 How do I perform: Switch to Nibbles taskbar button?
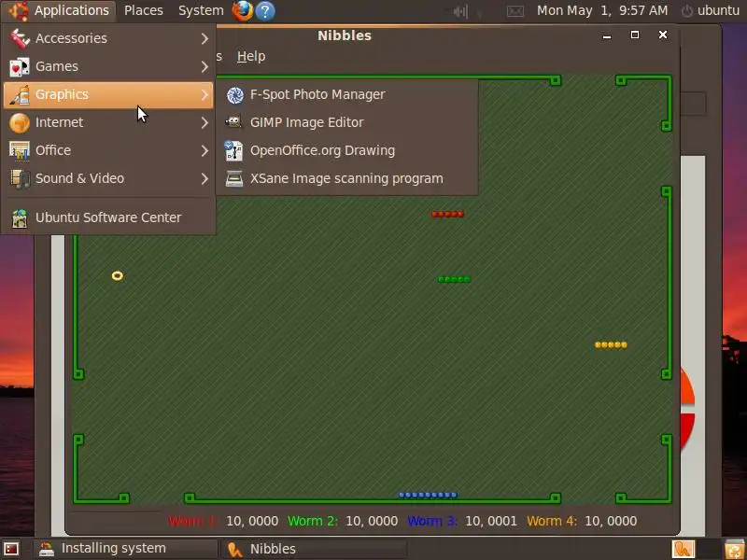[x=314, y=549]
